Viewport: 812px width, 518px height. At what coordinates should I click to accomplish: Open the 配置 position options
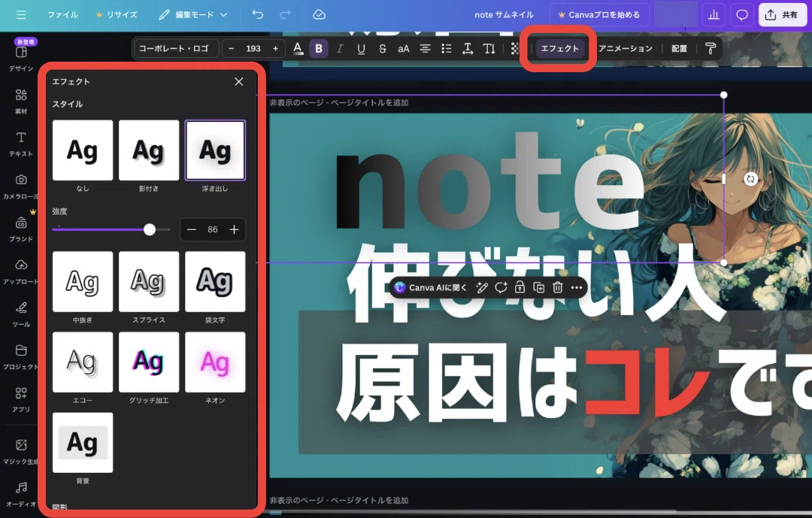679,48
